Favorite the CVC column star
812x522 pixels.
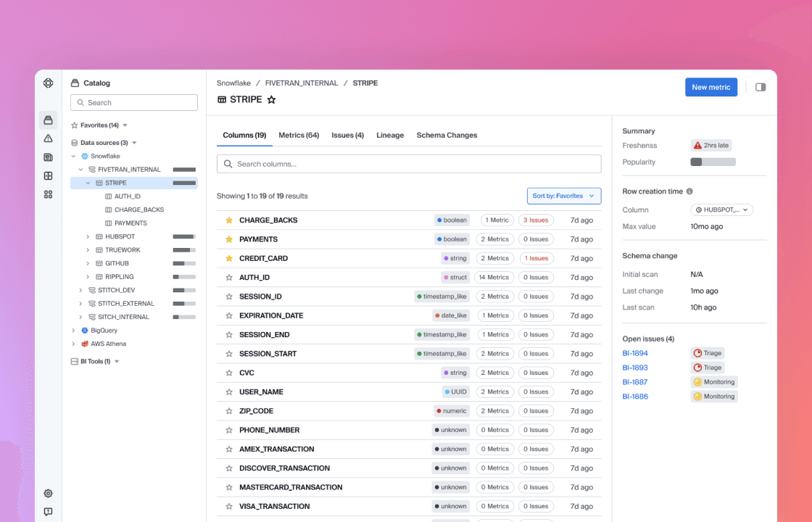point(229,373)
